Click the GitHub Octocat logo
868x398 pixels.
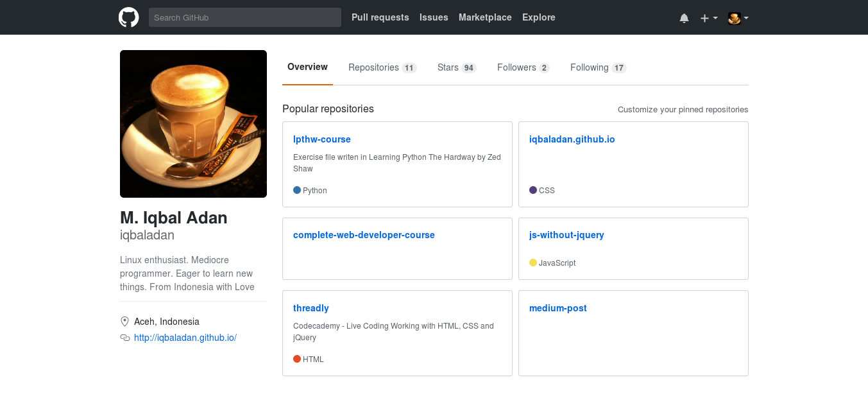click(129, 17)
